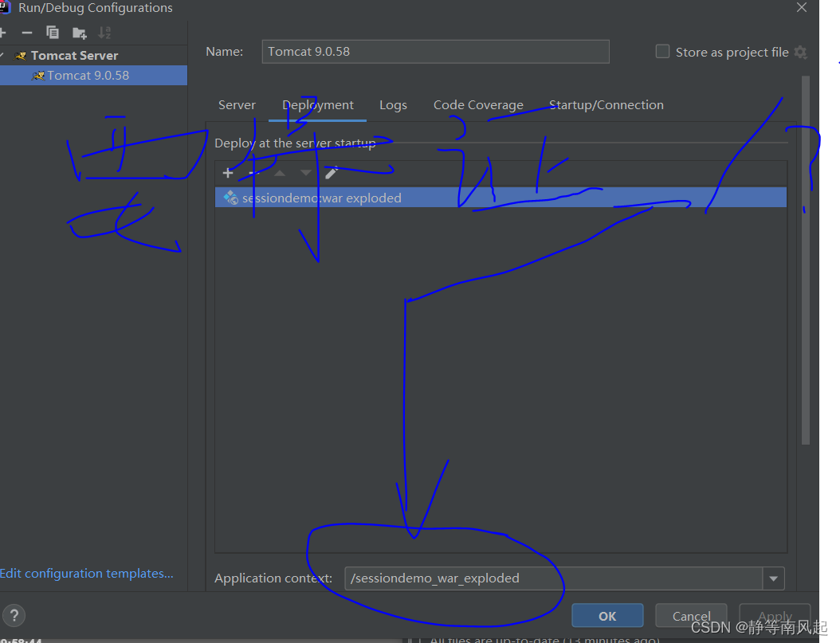Click the Apply button
840x643 pixels.
775,616
